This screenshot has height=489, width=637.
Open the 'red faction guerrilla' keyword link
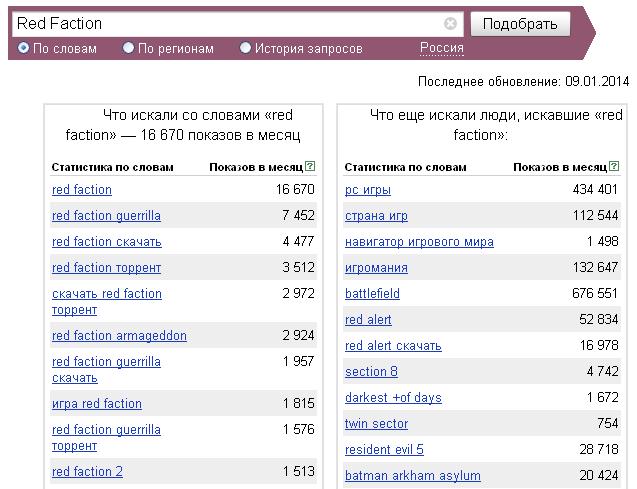point(106,216)
